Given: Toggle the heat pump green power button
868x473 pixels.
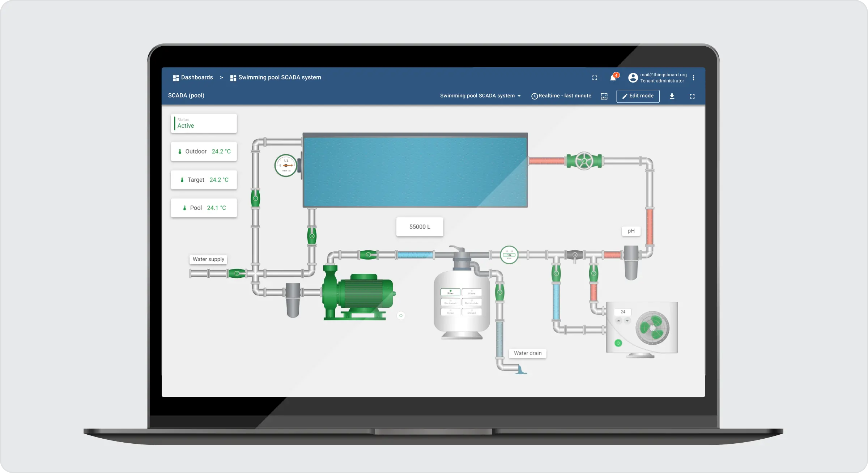Looking at the screenshot, I should [x=618, y=343].
